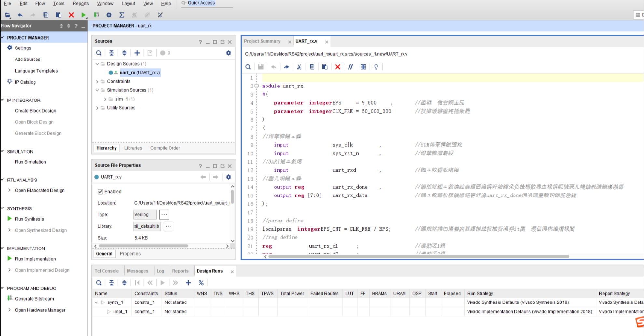
Task: Delete with red X in editor toolbar
Action: pos(338,67)
